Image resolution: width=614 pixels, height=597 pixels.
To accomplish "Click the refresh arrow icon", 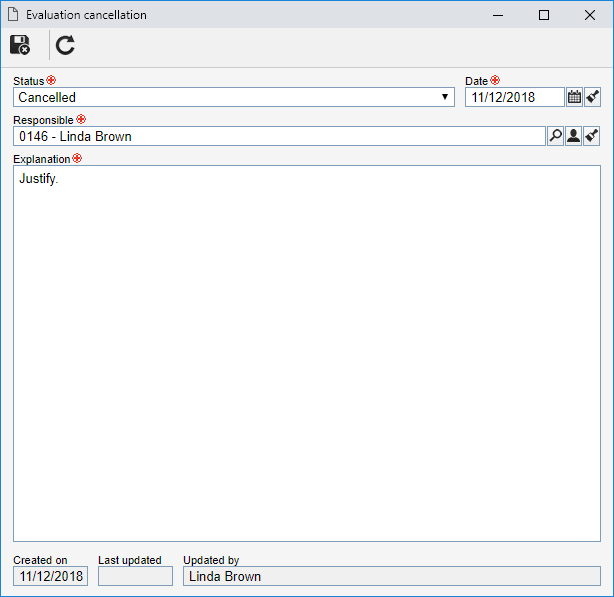I will click(x=65, y=45).
